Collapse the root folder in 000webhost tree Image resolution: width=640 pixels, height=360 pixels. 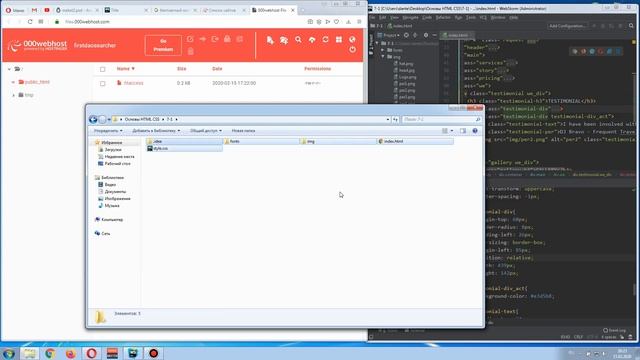point(9,69)
